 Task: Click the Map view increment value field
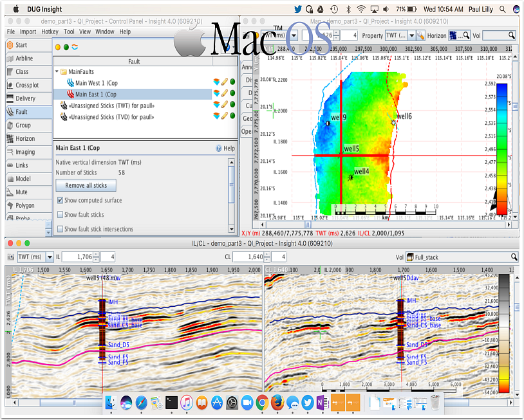[349, 35]
